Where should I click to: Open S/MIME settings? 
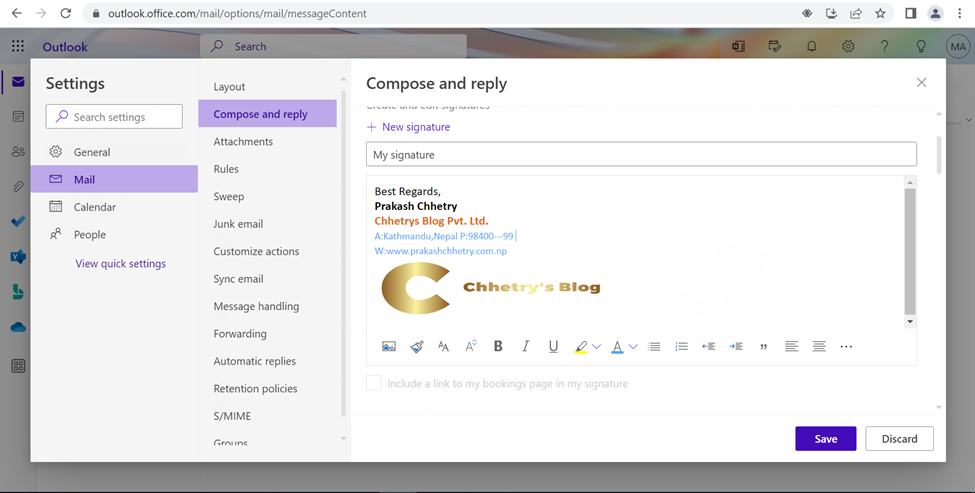click(267, 416)
